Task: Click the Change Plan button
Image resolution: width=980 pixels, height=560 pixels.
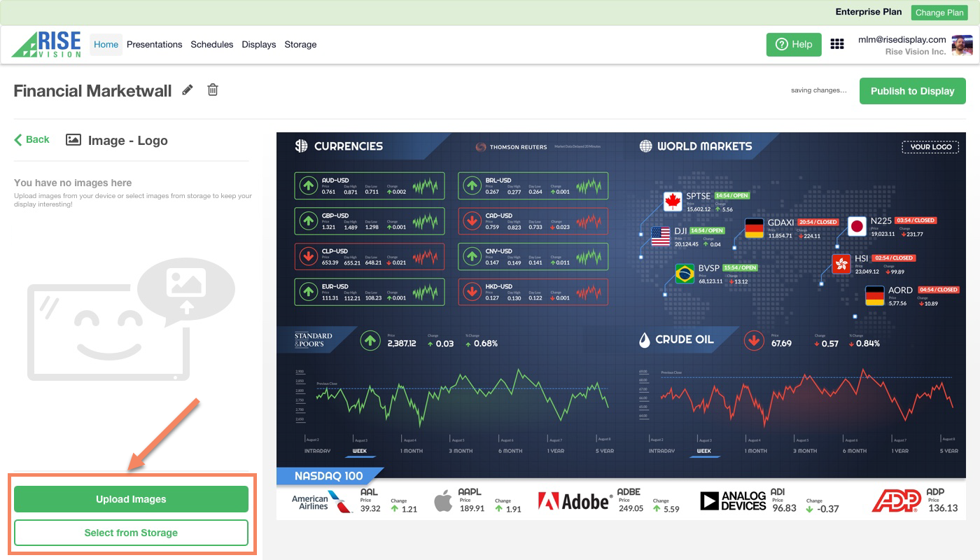Action: tap(939, 13)
